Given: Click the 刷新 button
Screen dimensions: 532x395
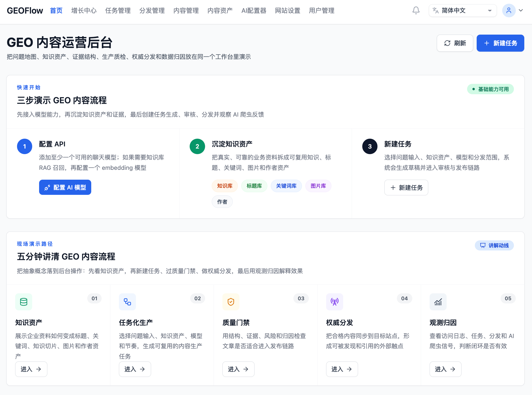Looking at the screenshot, I should click(x=455, y=43).
